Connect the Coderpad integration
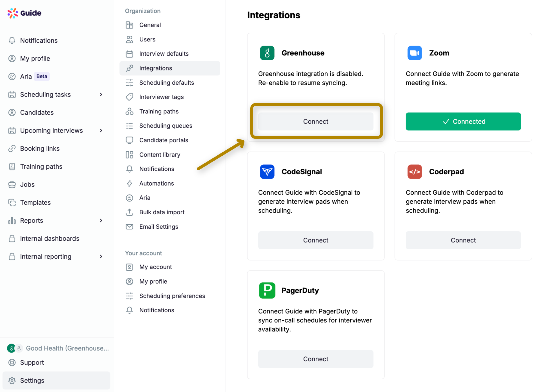The width and height of the screenshot is (539, 392). point(463,240)
